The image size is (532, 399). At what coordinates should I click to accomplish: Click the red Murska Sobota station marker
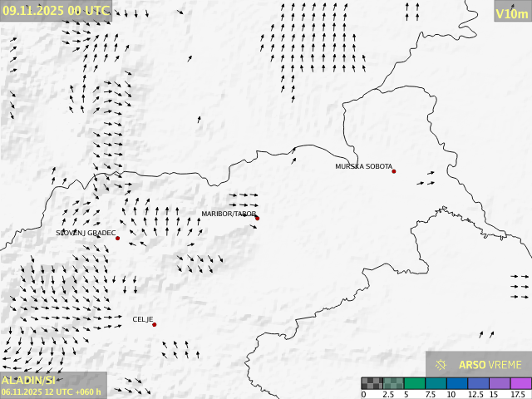coord(394,171)
